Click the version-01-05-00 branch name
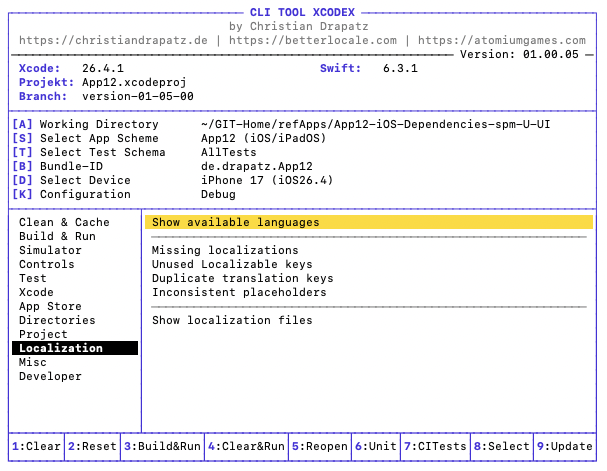Viewport: 607px width, 471px height. pyautogui.click(x=138, y=96)
